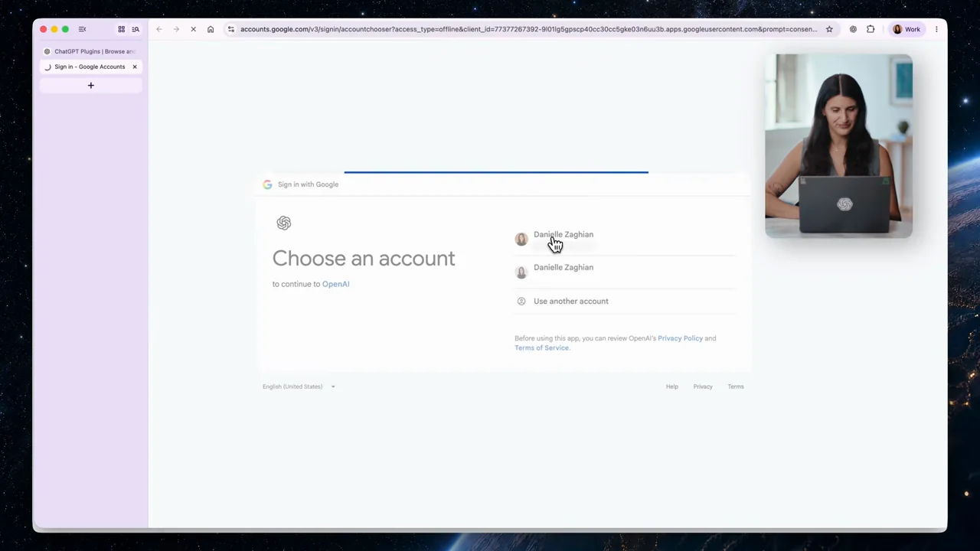
Task: Click the second account's avatar picture
Action: click(521, 272)
